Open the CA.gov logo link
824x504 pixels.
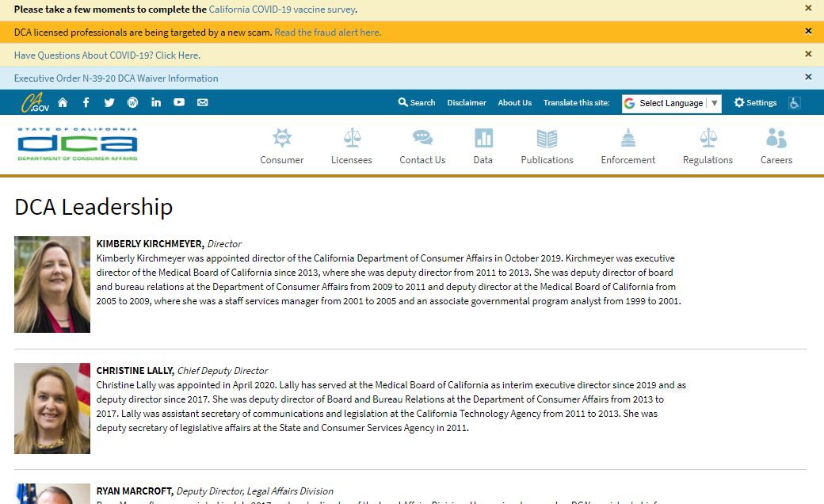(x=35, y=102)
